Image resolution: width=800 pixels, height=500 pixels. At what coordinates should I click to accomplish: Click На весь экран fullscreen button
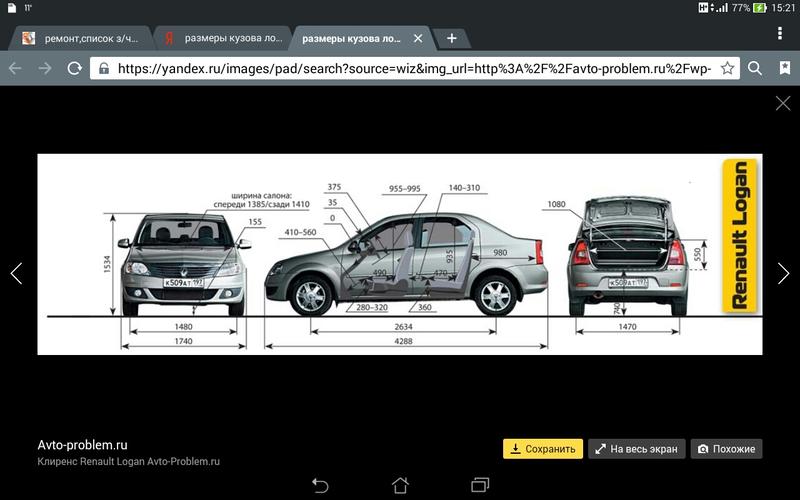[637, 449]
